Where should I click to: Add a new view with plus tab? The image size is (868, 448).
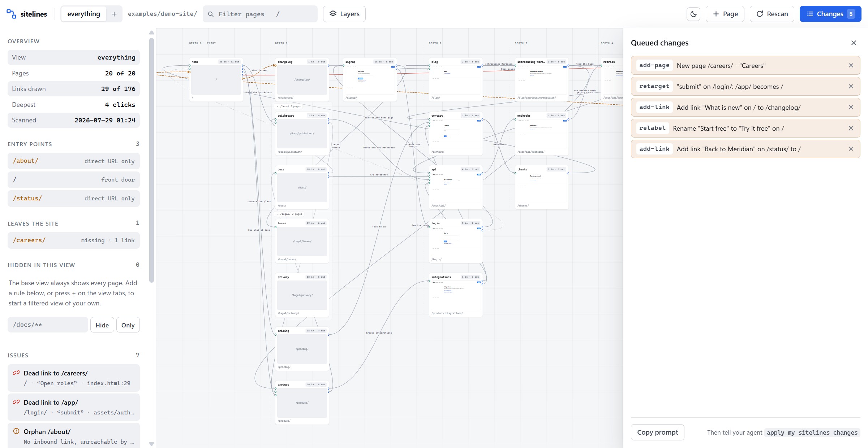click(x=114, y=14)
